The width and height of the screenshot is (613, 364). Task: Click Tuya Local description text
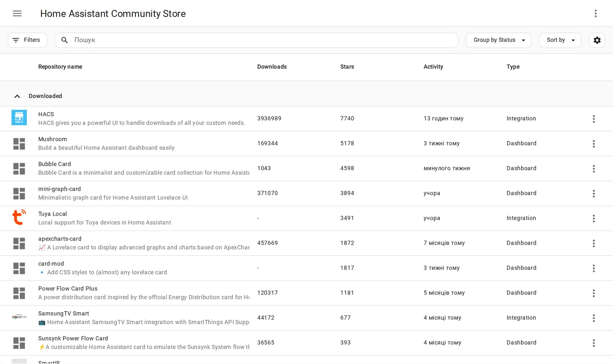[x=105, y=223]
